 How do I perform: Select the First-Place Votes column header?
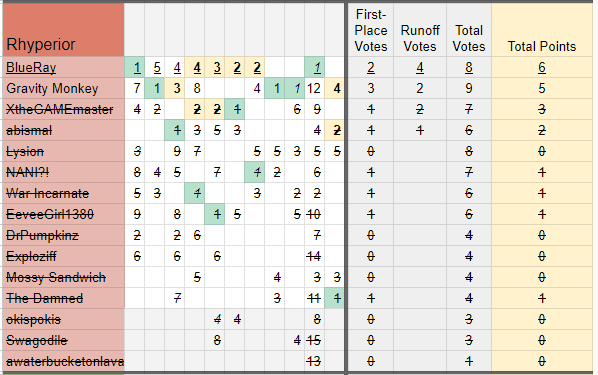[x=371, y=30]
